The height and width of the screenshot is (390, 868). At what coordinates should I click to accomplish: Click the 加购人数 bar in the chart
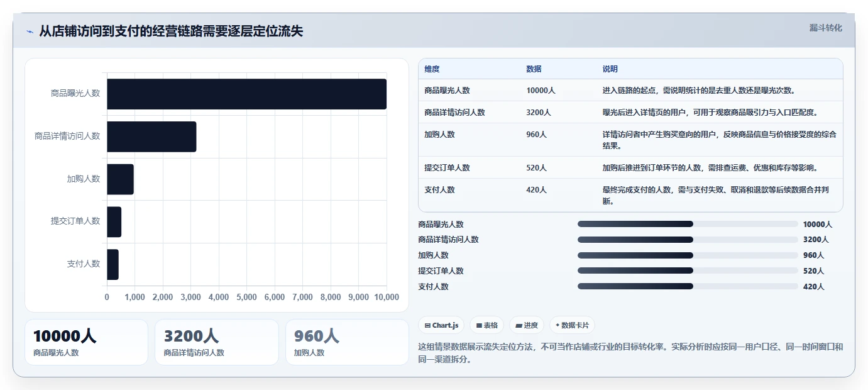(x=120, y=179)
